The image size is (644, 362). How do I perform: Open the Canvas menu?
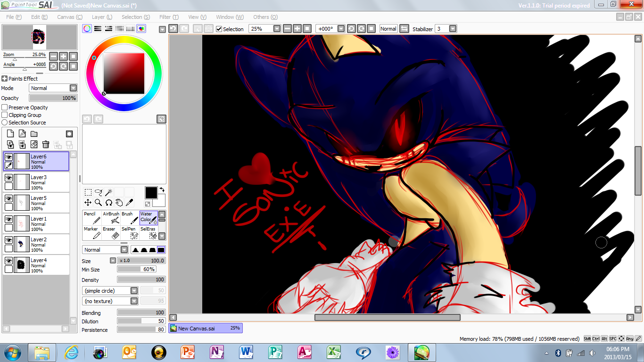point(69,17)
